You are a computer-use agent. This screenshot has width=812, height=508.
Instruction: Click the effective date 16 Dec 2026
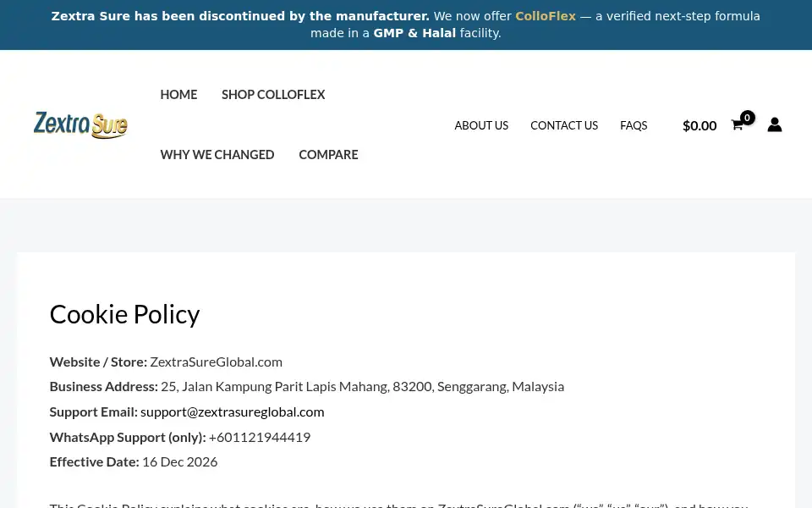point(179,462)
